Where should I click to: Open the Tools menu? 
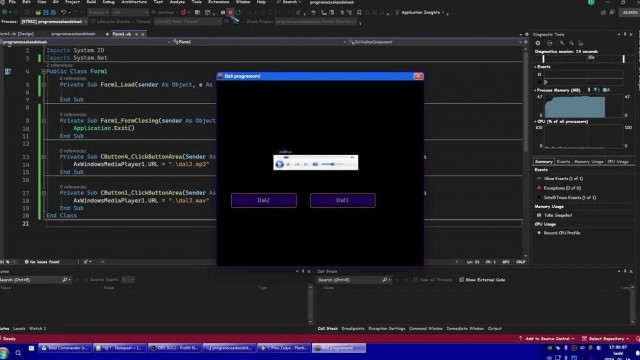tap(197, 2)
